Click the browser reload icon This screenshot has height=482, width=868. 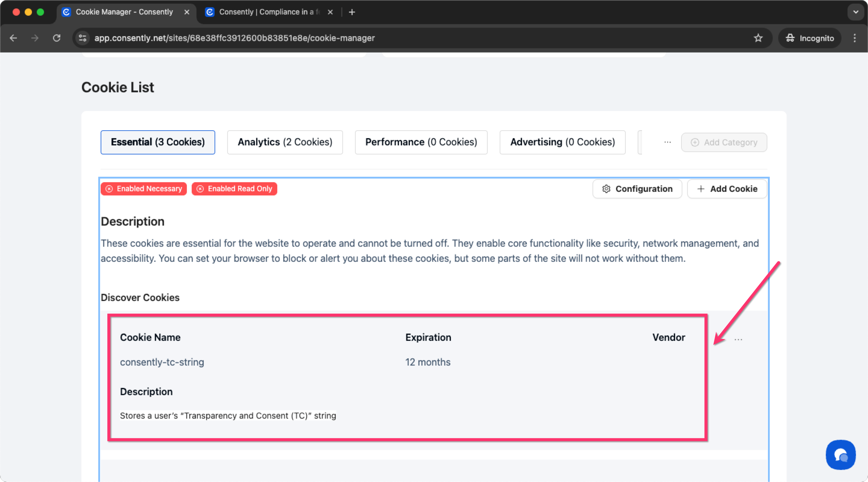(x=57, y=38)
